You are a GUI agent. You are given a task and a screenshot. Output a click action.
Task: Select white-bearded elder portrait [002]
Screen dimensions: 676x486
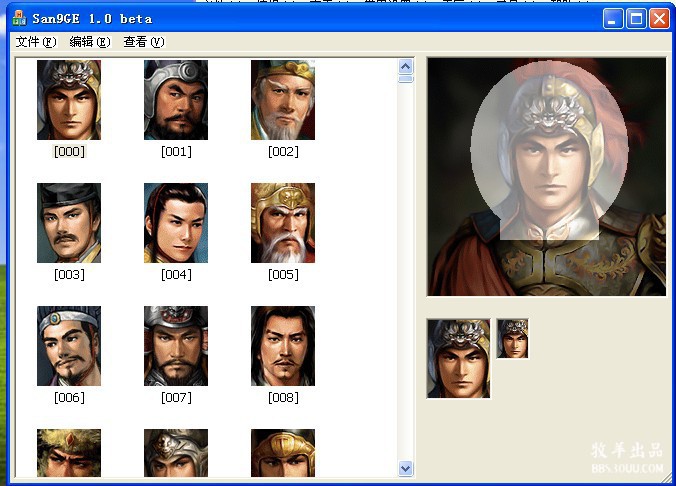click(x=283, y=100)
